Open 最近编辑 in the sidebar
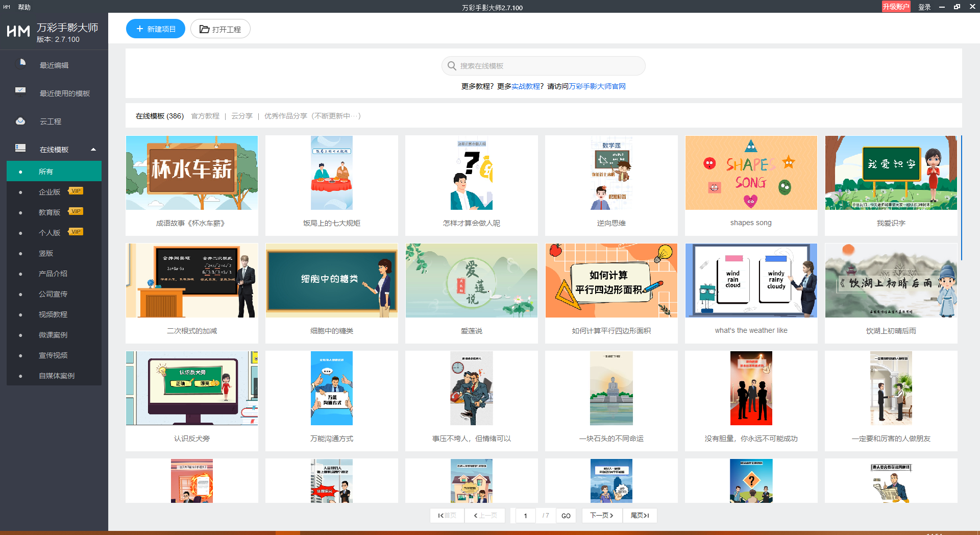The width and height of the screenshot is (980, 535). pyautogui.click(x=54, y=65)
